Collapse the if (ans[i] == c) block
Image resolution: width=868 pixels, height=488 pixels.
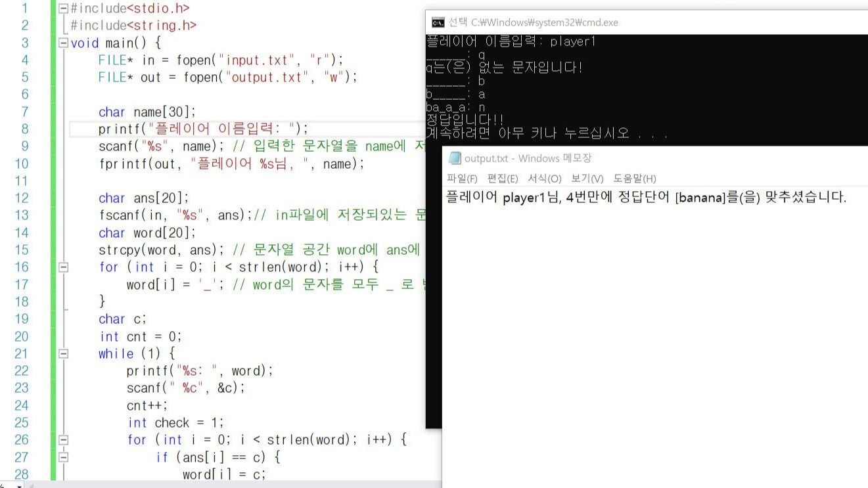tap(63, 457)
